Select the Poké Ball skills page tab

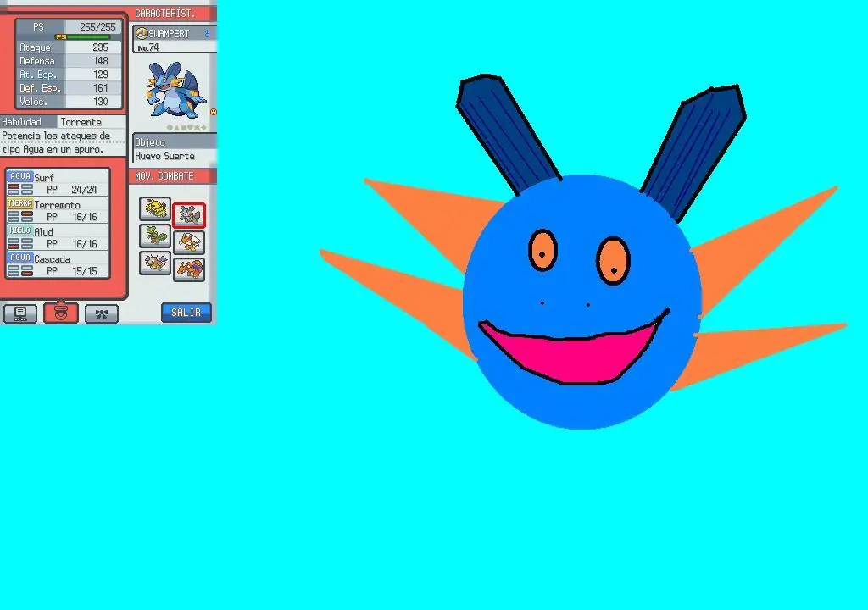pyautogui.click(x=61, y=313)
